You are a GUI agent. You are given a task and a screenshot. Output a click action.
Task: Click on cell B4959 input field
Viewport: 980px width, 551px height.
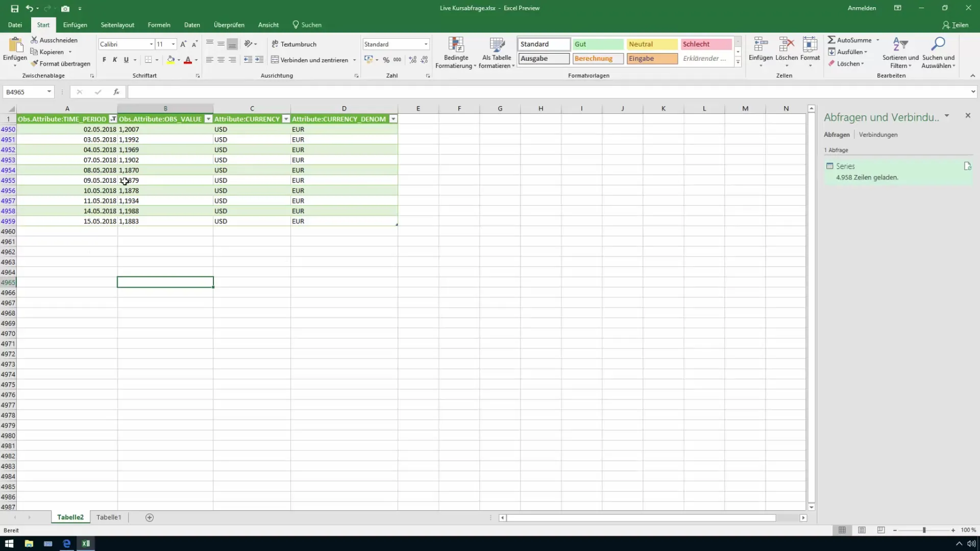[x=165, y=221]
